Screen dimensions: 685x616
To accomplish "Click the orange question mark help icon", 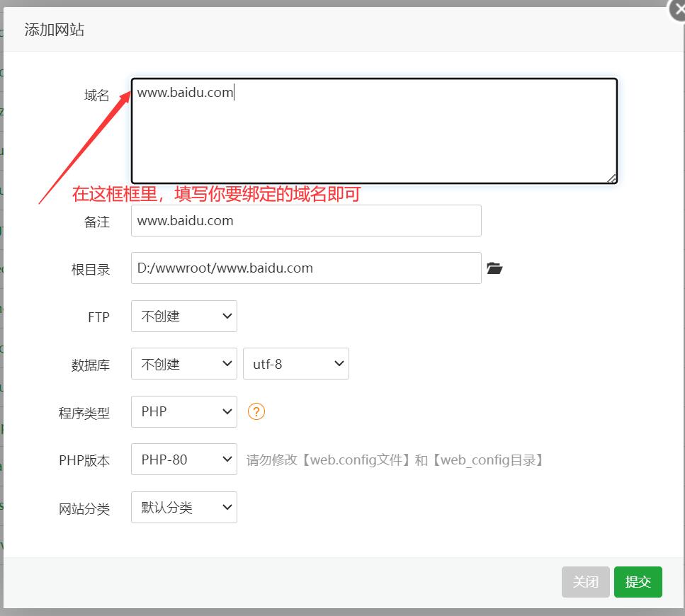I will click(x=256, y=411).
